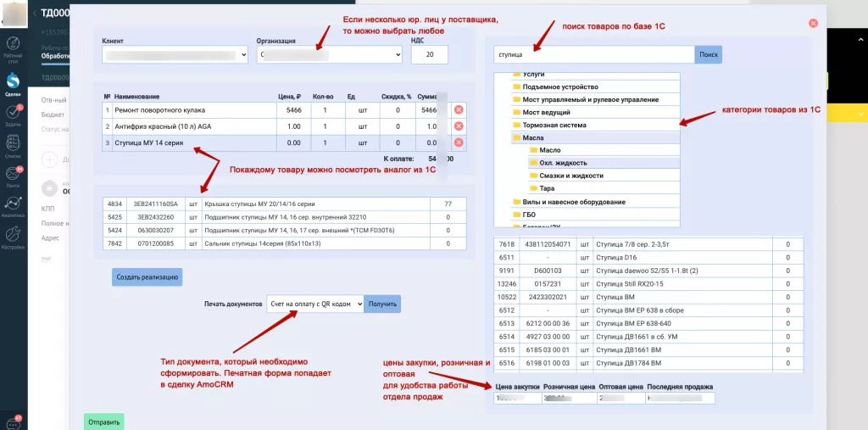Click the Получить button
Screen dimensions: 868x430
382,304
